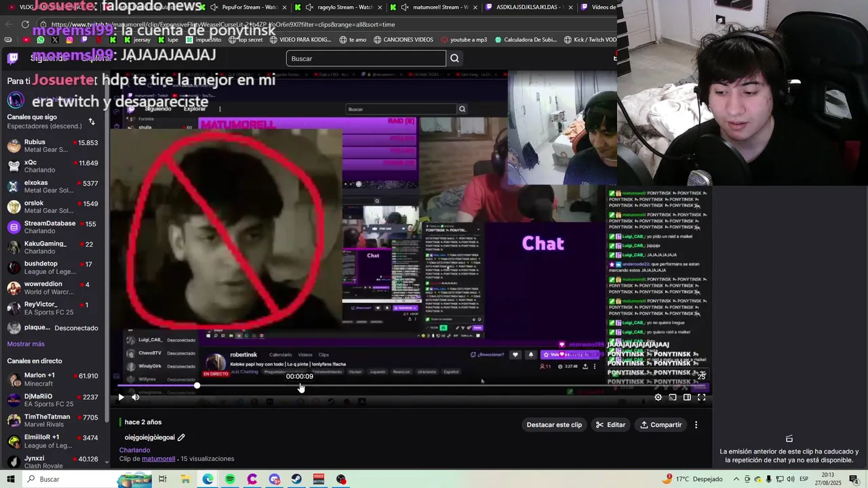Mute the PepuFor Stream tab audio
This screenshot has width=868, height=488.
click(214, 7)
